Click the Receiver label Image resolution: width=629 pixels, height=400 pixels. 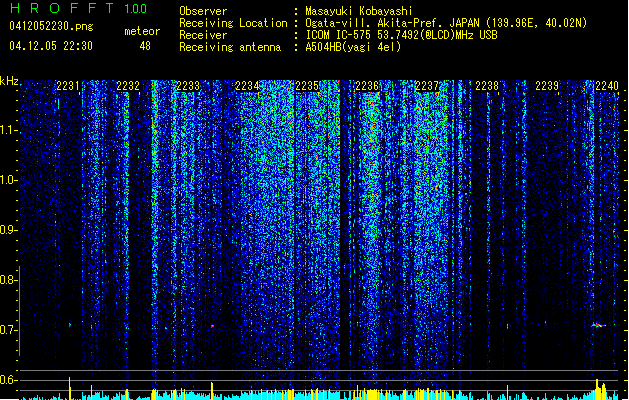[x=203, y=35]
